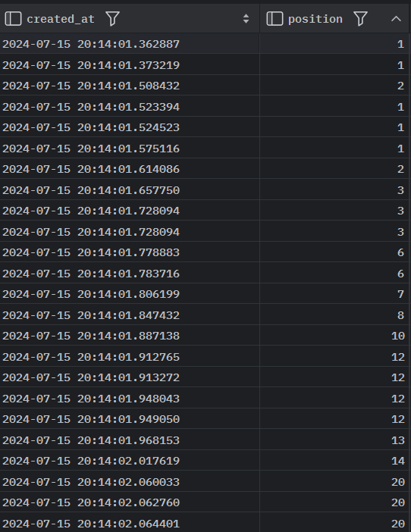This screenshot has width=411, height=532.
Task: Select cell 2024-07-15 20:14:01.778883
Action: tap(130, 252)
